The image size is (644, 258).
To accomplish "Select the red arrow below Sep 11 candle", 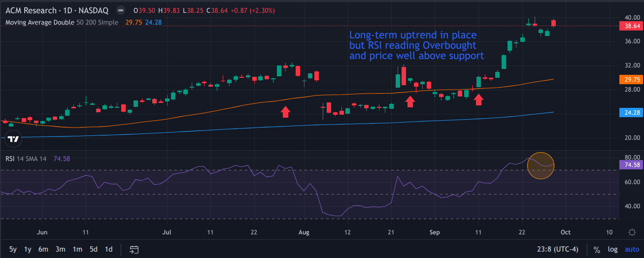I will coord(478,100).
